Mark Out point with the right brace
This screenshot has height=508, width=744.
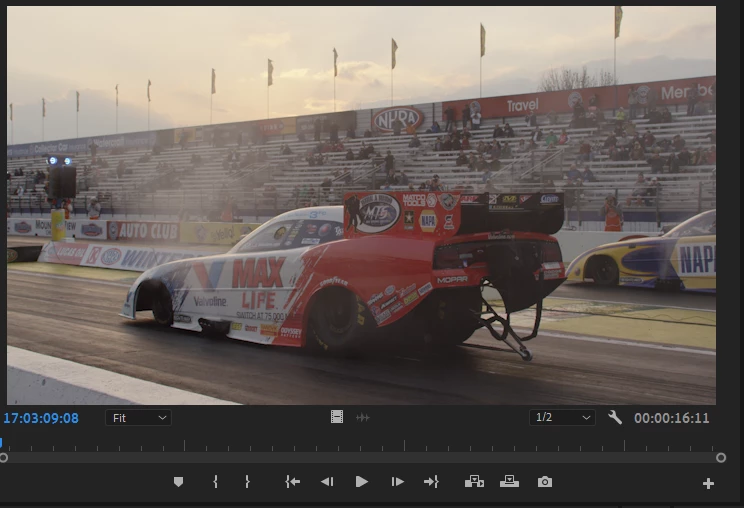click(x=247, y=482)
